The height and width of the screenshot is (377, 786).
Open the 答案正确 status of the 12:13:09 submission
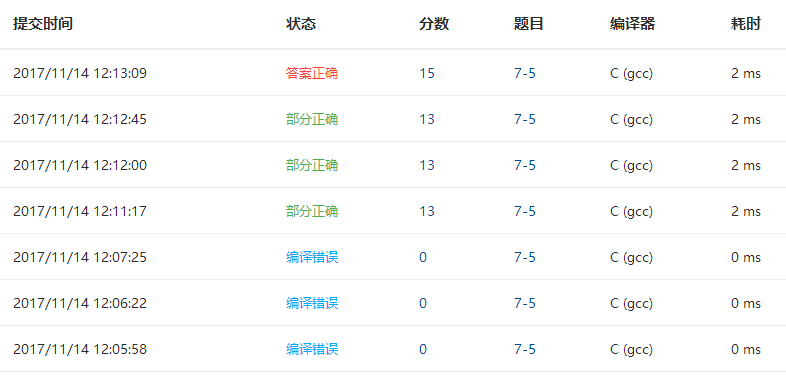pyautogui.click(x=312, y=74)
